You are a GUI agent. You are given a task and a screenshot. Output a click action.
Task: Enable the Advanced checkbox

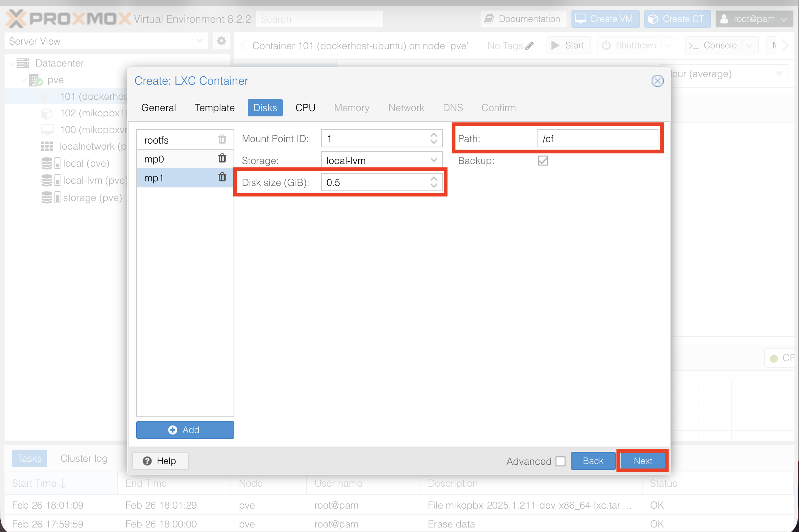tap(561, 461)
